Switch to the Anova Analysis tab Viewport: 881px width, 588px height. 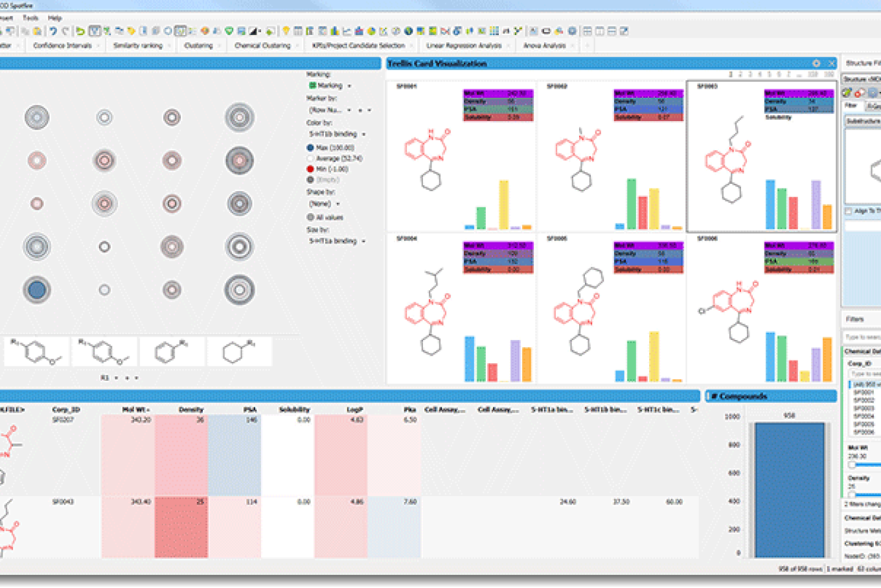point(545,45)
